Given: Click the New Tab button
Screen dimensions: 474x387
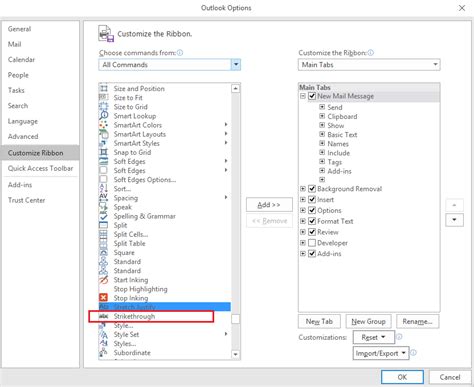Looking at the screenshot, I should point(319,321).
